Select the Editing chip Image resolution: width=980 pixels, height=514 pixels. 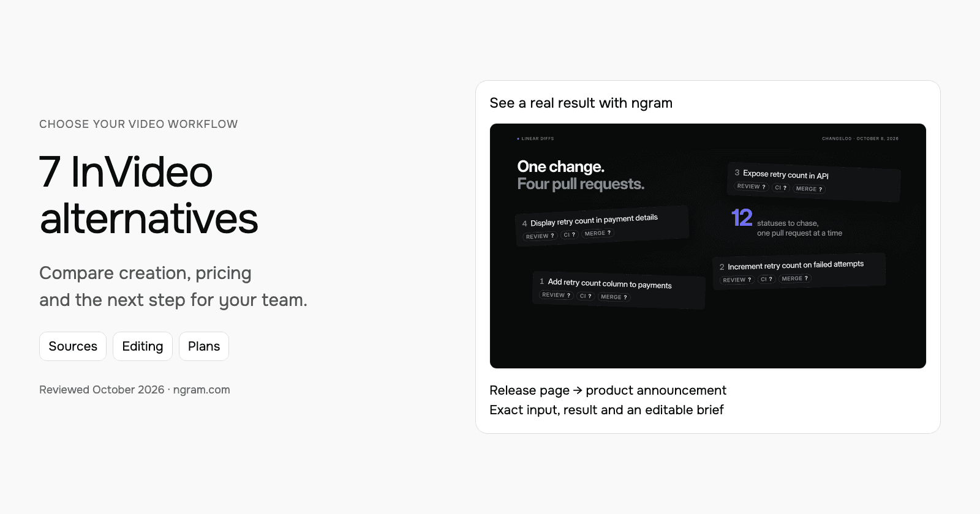pyautogui.click(x=143, y=346)
